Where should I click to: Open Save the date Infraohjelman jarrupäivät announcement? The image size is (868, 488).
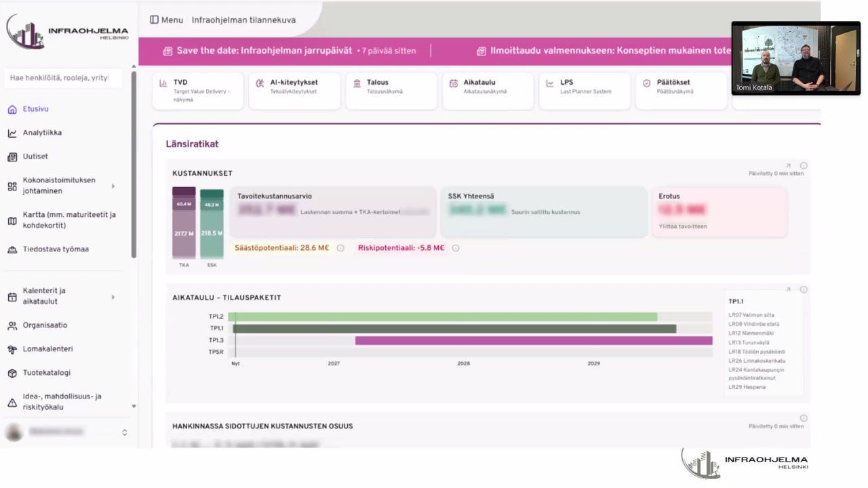(x=264, y=51)
